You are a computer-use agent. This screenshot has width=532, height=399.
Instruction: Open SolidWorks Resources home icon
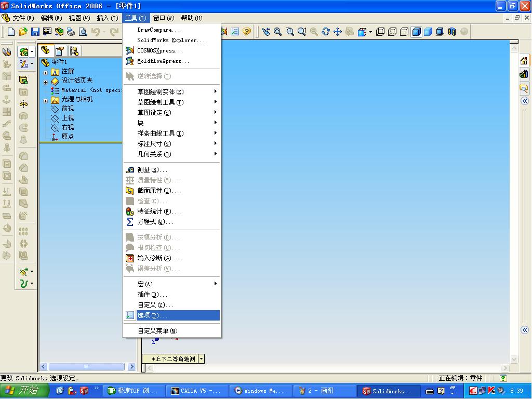pyautogui.click(x=524, y=61)
